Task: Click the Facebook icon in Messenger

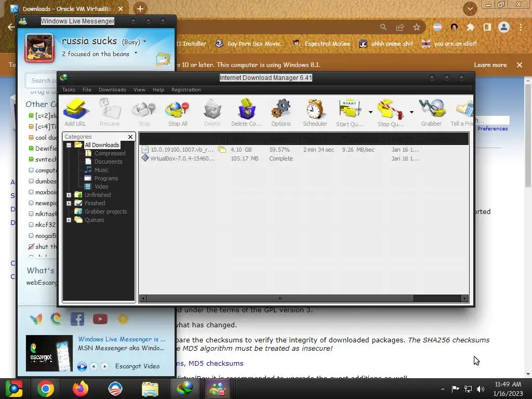Action: tap(77, 320)
